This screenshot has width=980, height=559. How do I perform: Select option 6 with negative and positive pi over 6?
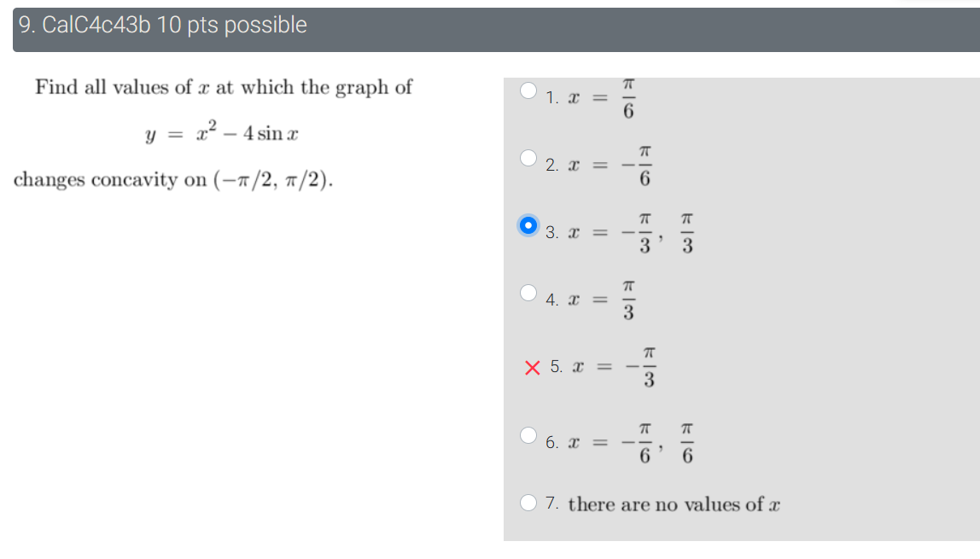click(527, 434)
